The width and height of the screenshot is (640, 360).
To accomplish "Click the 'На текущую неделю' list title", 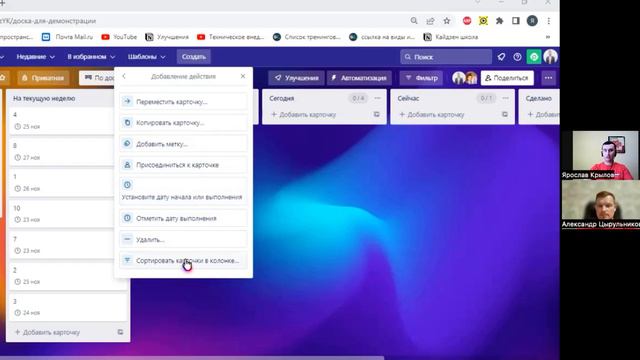I will tap(44, 98).
